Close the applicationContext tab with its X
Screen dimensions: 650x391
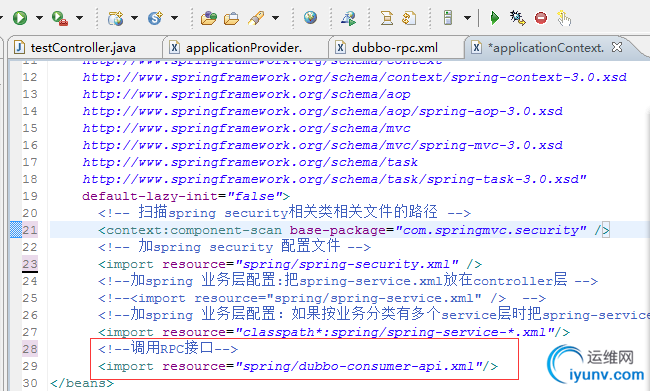(x=617, y=47)
